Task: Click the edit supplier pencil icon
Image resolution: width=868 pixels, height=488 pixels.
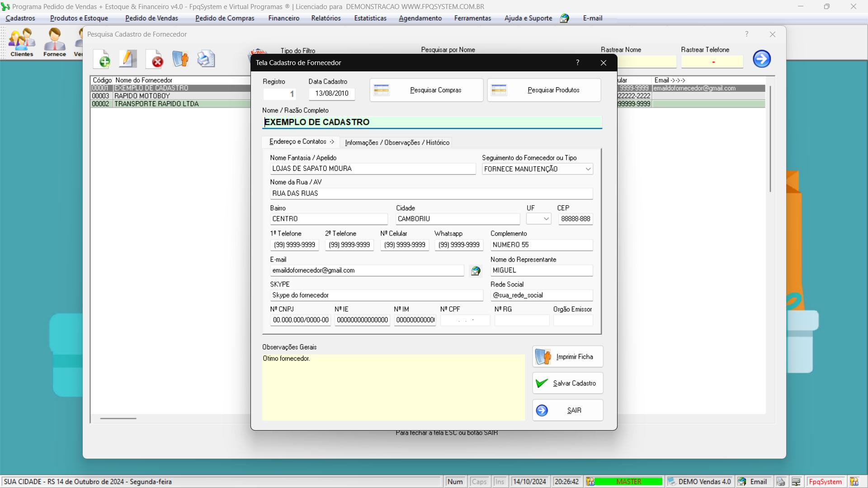Action: click(128, 59)
